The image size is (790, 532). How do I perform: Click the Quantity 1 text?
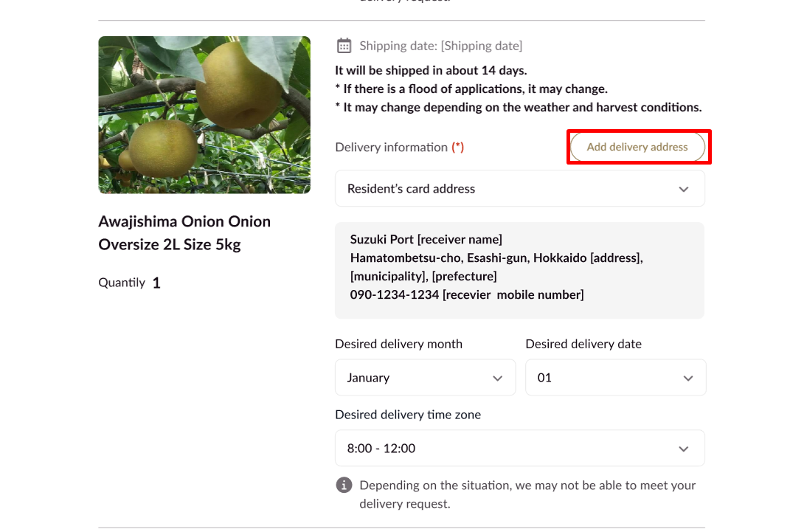coord(129,283)
